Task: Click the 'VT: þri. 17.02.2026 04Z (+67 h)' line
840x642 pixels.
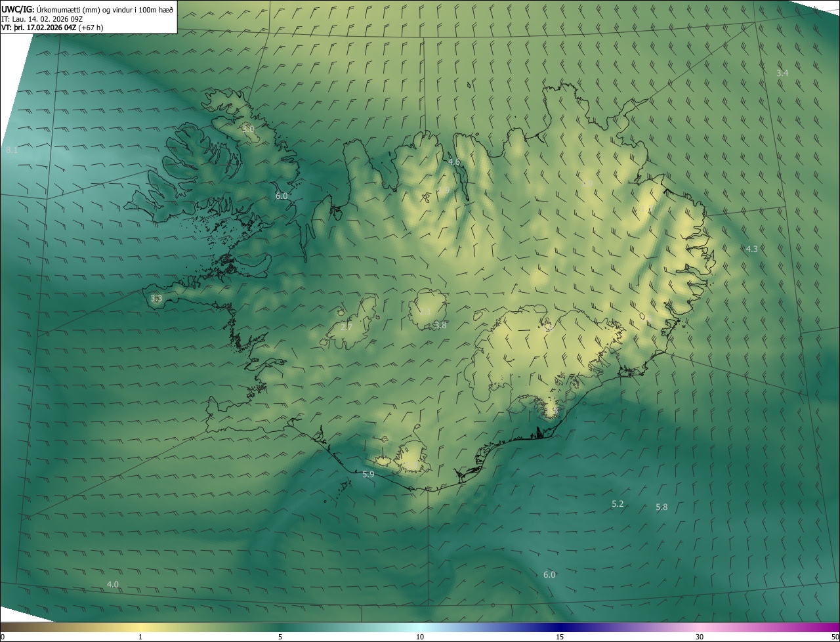Action: click(x=52, y=28)
